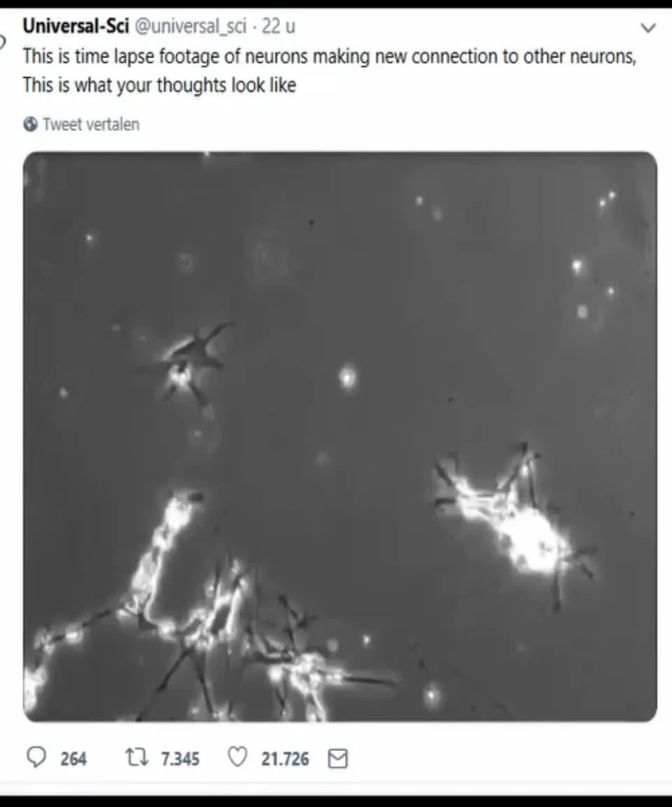Click the @universal_sci handle

191,26
